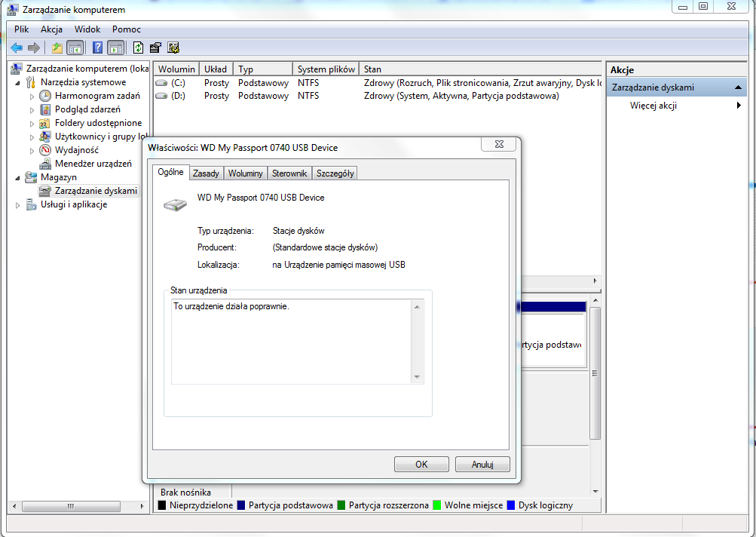Select Wydajność tree node
Image resolution: width=756 pixels, height=537 pixels.
[76, 149]
